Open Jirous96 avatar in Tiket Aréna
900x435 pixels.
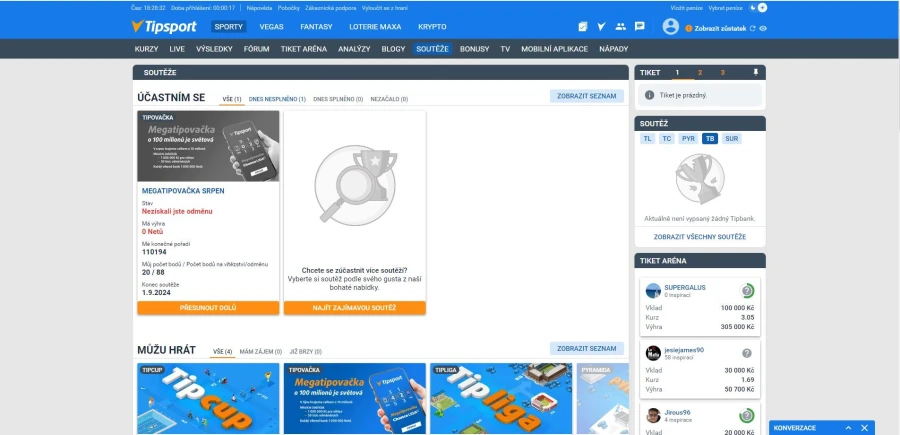(x=653, y=415)
